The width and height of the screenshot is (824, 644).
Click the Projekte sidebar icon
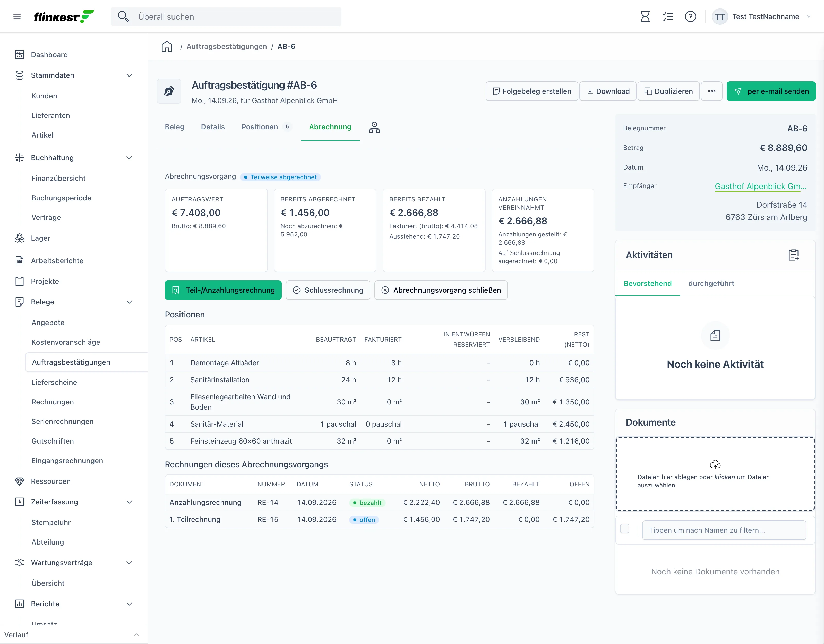[x=20, y=281]
